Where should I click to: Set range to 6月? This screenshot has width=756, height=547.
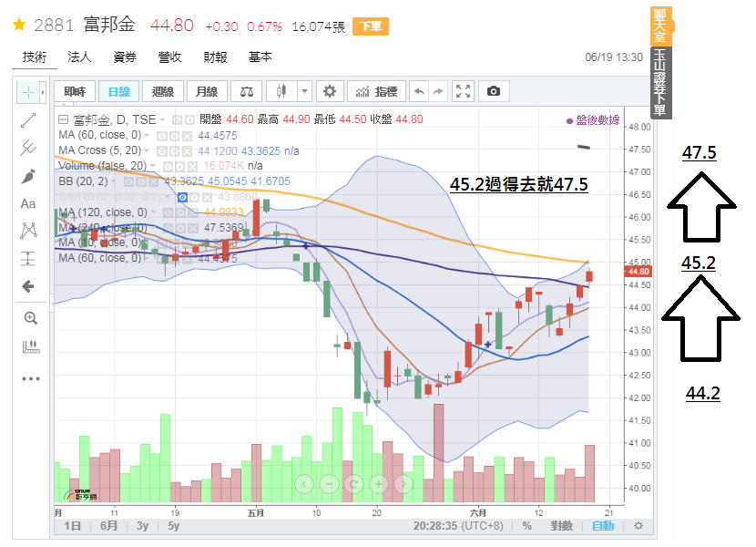(x=109, y=526)
